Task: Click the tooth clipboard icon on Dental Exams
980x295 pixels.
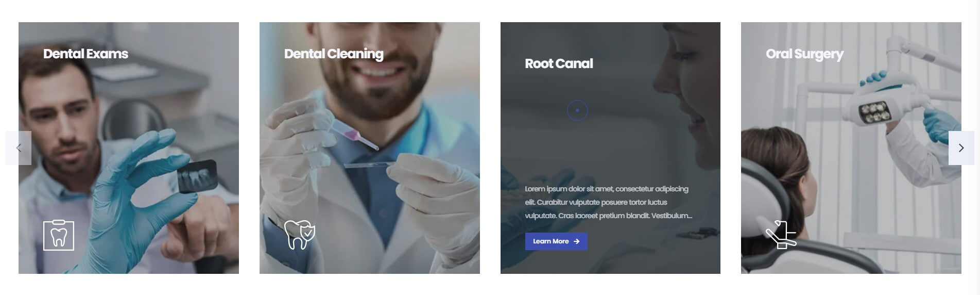Action: tap(59, 236)
